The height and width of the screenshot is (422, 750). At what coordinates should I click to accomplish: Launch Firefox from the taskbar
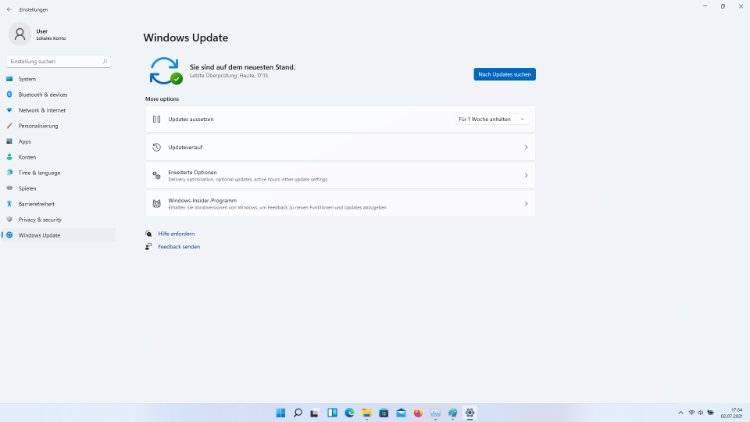(x=418, y=413)
